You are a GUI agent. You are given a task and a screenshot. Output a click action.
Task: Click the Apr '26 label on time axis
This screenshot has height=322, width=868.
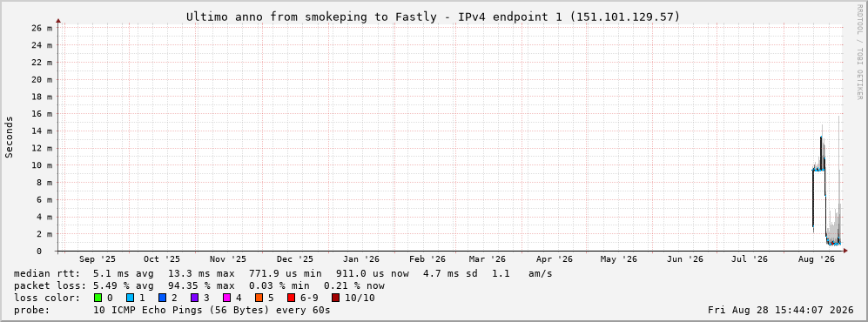click(554, 259)
